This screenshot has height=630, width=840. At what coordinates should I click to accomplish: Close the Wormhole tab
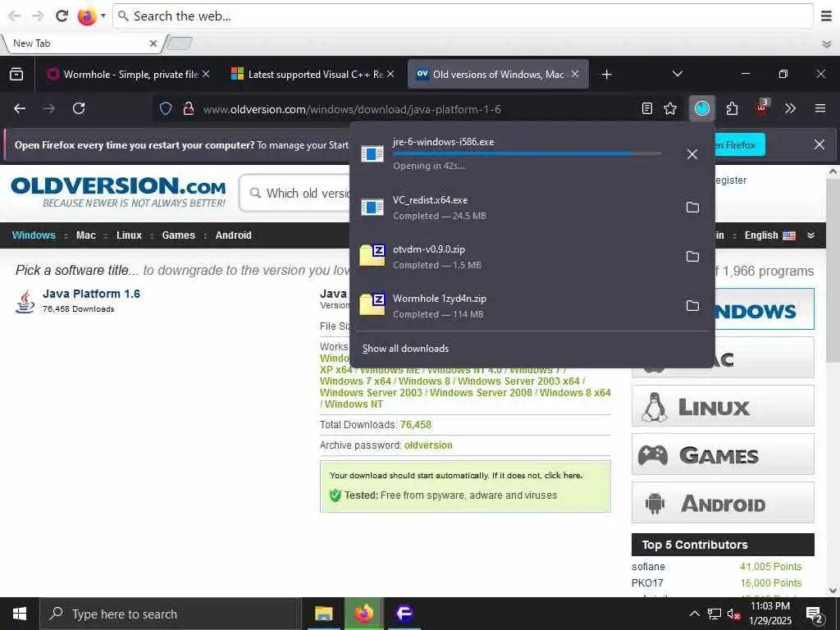(206, 74)
